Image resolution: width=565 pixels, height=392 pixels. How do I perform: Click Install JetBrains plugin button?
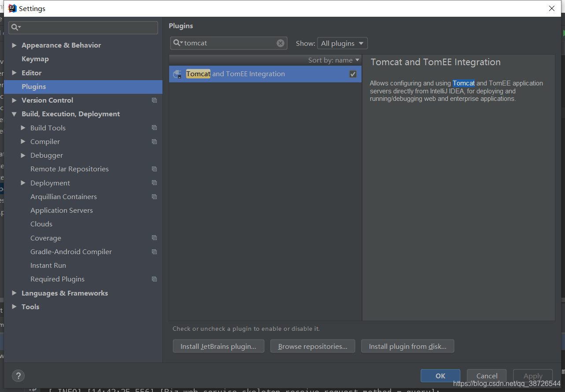[x=218, y=346]
